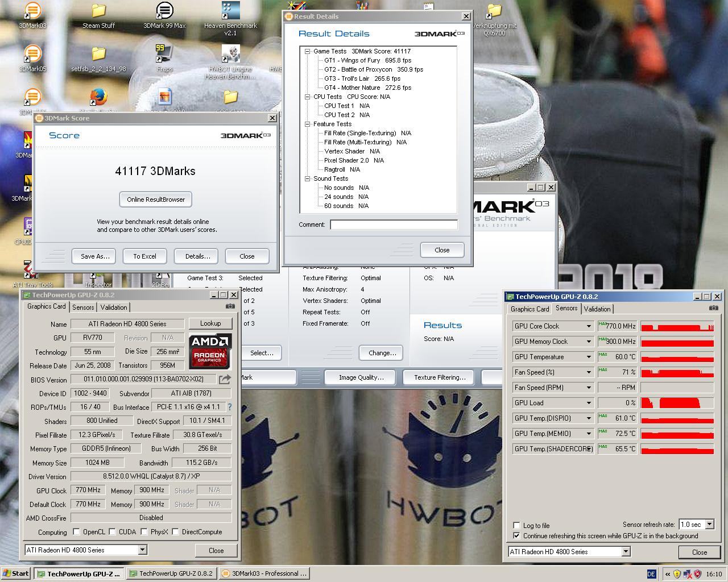This screenshot has width=728, height=582.
Task: Open the GPU Memory Clock sensor dropdown
Action: (x=589, y=342)
